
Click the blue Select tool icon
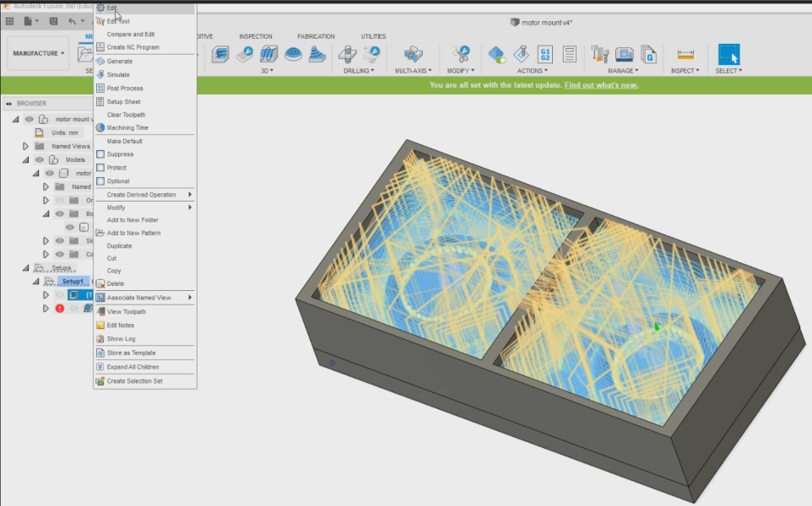click(728, 54)
